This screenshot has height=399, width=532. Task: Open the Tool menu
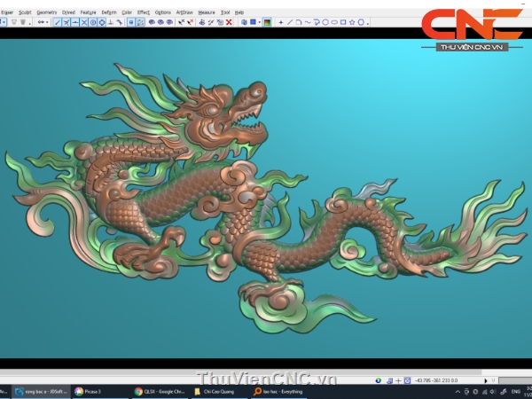point(225,12)
